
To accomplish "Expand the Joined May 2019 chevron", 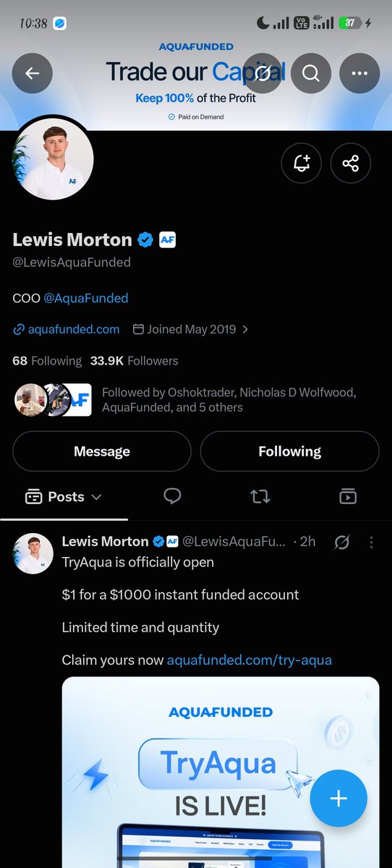I will [245, 329].
